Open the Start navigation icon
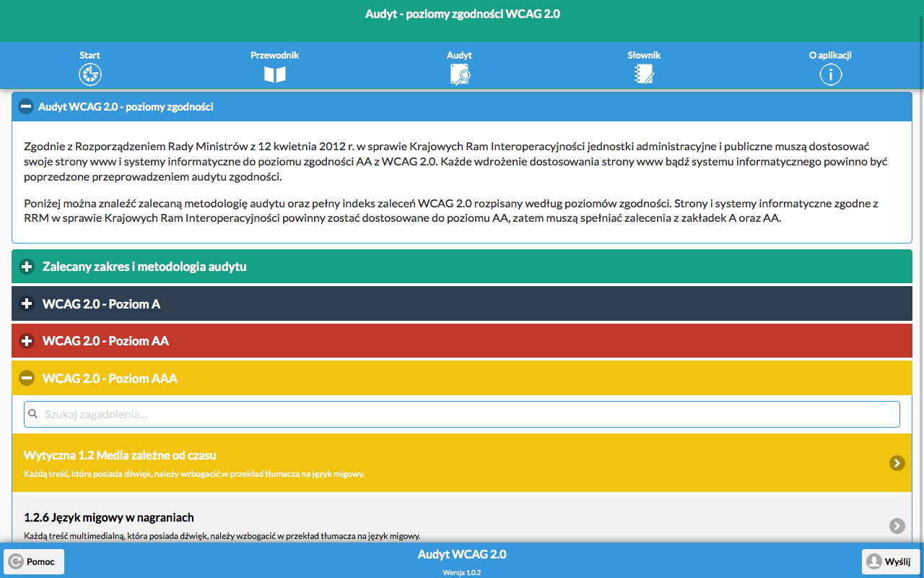Screen dimensions: 924x578 click(90, 74)
